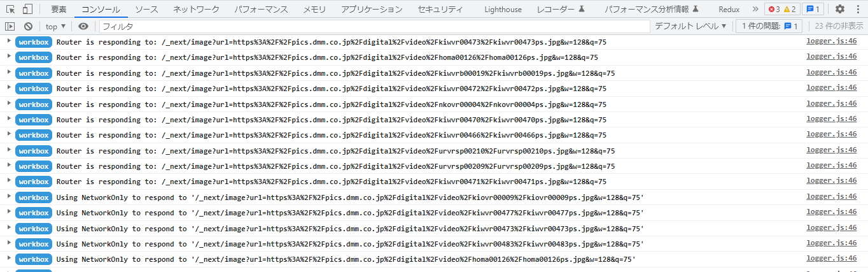The height and width of the screenshot is (272, 868).
Task: Open DevTools settings gear icon
Action: [x=840, y=9]
